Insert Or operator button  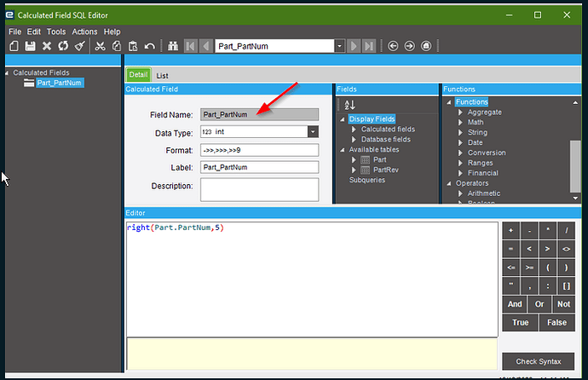(x=539, y=304)
